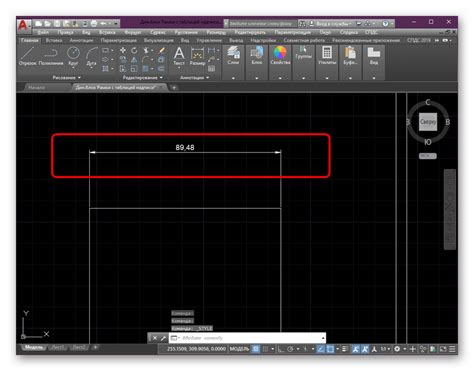
Task: Add a new drawing tab with plus
Action: 174,88
